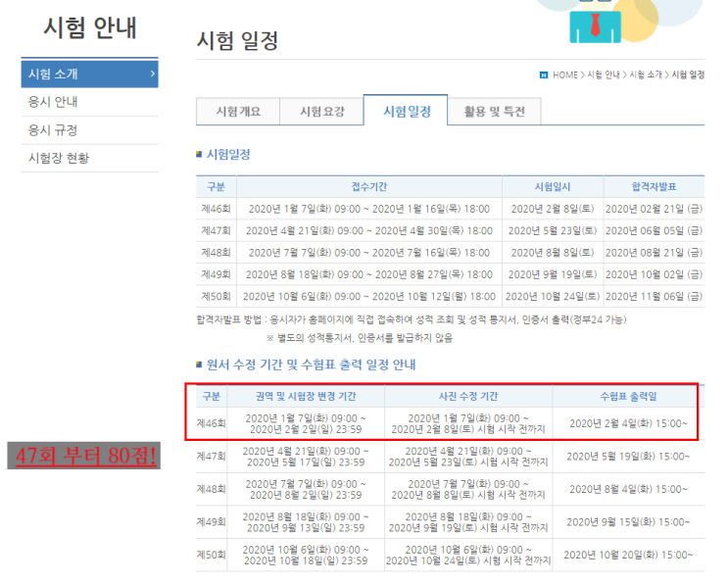Click the ticket print date 2020년 2월 4일(화) 15:00~
728x584 pixels.
(x=628, y=423)
